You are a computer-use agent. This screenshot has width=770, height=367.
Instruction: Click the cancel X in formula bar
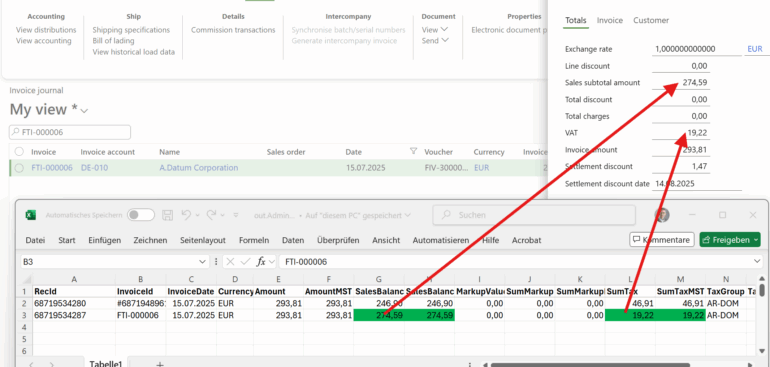pos(231,262)
